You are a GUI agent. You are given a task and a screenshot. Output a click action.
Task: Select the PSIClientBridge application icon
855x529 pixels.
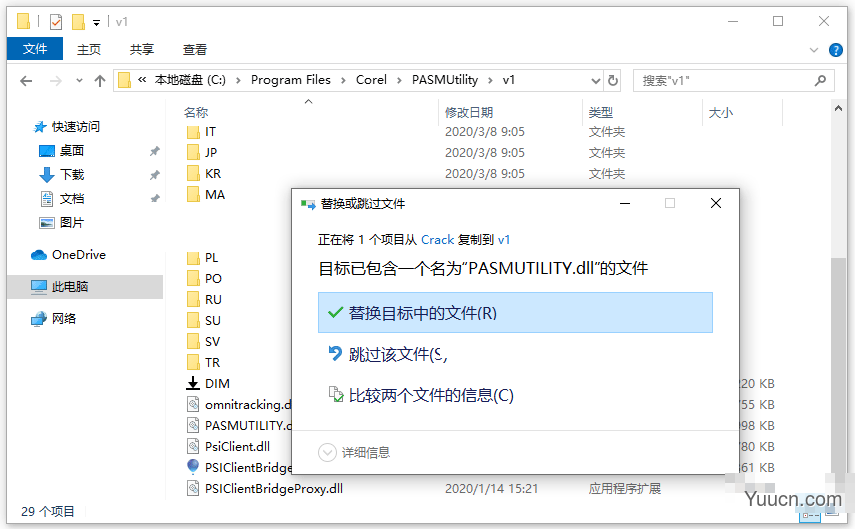point(193,467)
